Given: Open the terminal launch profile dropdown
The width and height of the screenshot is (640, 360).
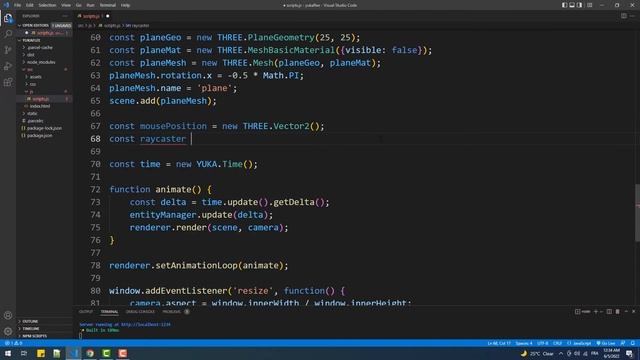Looking at the screenshot, I should pyautogui.click(x=601, y=311).
